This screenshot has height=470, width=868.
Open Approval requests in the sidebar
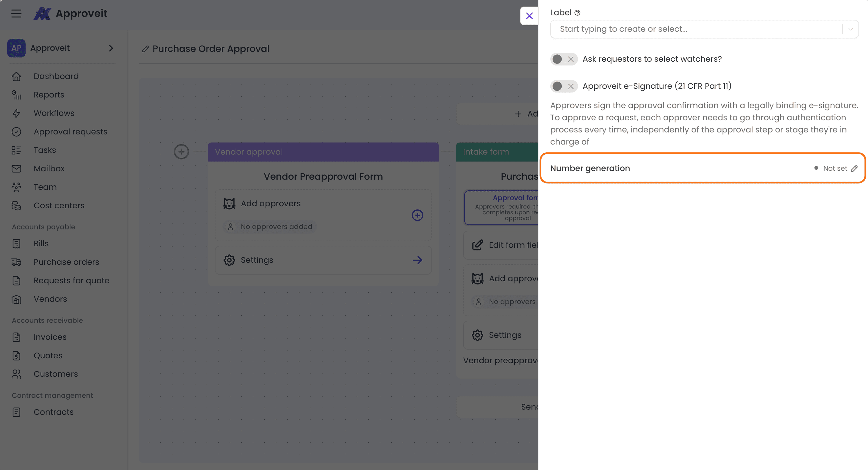(70, 132)
